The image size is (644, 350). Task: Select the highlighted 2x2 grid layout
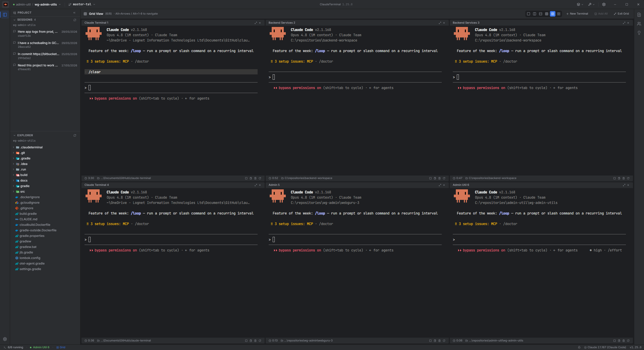tap(553, 14)
